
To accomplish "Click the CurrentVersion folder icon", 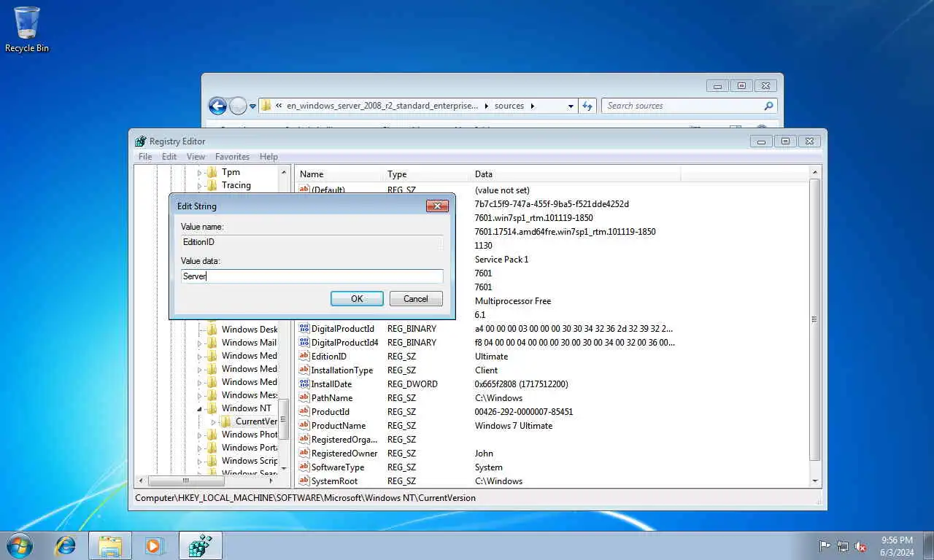I will point(225,421).
